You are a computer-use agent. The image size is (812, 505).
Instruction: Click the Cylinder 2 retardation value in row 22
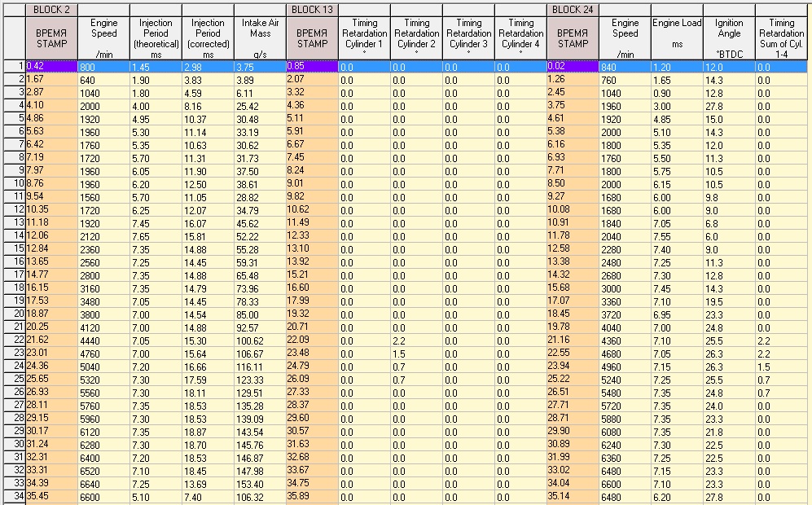point(416,340)
